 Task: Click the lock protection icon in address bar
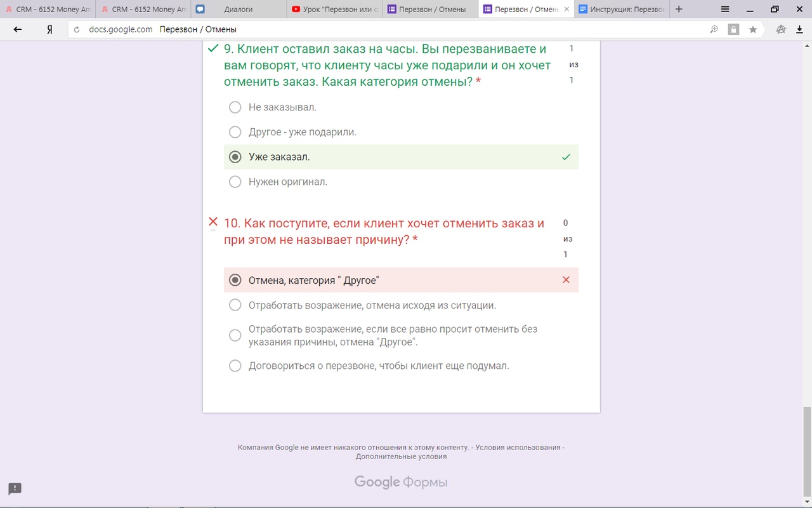tap(733, 29)
